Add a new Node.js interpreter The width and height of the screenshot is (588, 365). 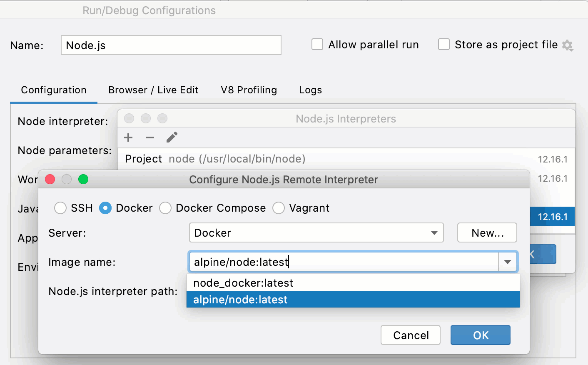pyautogui.click(x=128, y=137)
